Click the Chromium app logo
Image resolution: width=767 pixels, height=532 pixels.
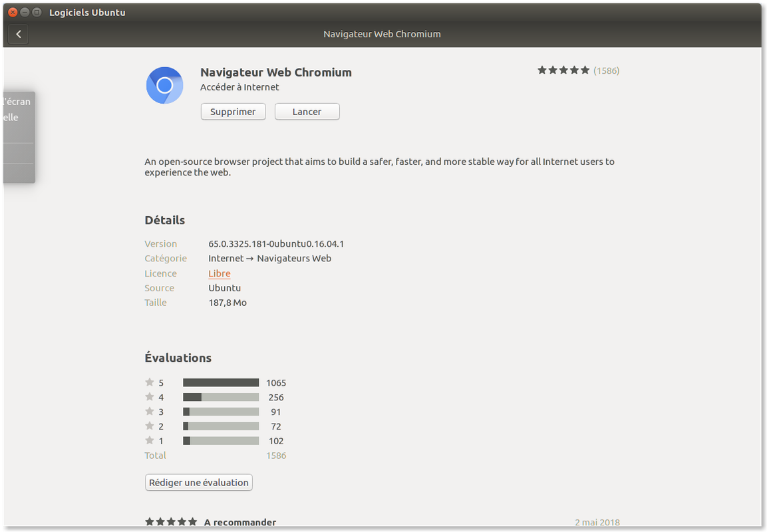pyautogui.click(x=165, y=86)
